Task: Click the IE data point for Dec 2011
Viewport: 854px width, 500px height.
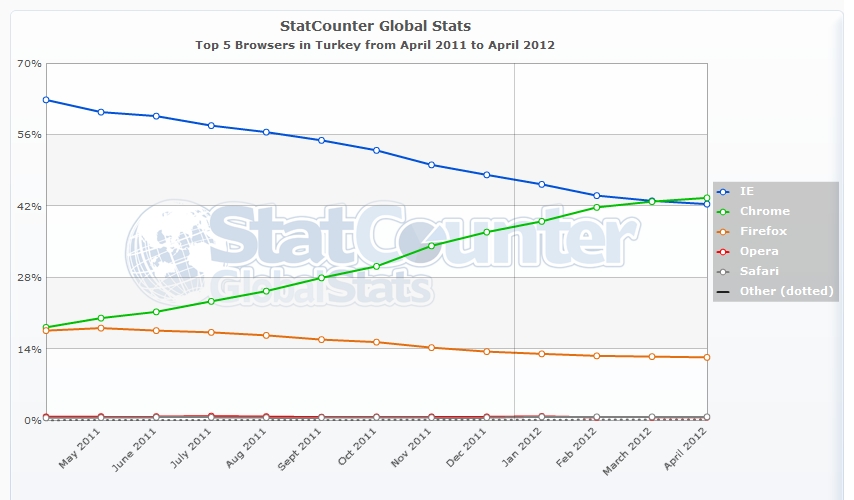Action: coord(486,175)
